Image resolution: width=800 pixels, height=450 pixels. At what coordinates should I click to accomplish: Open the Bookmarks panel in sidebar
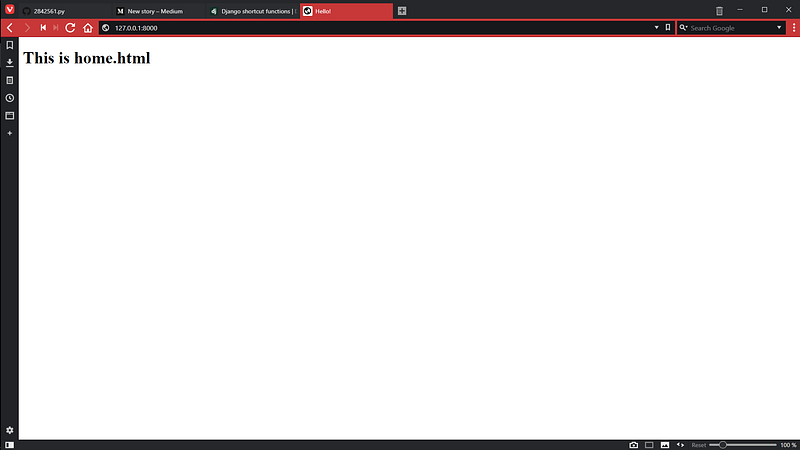(9, 45)
